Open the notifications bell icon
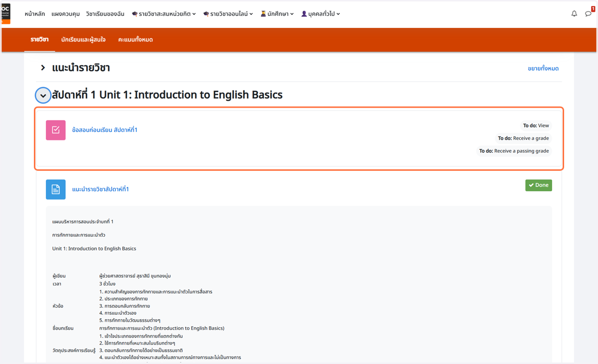Screen dimensions: 598x364 click(574, 14)
